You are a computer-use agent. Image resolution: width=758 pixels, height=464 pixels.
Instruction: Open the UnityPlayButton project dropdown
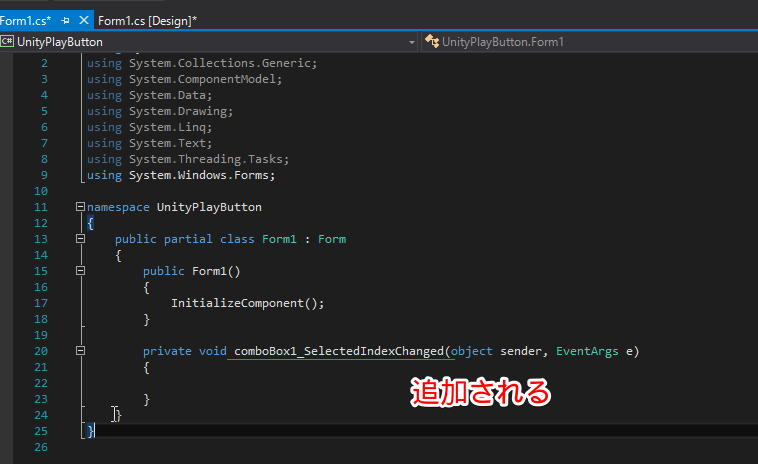(x=411, y=42)
